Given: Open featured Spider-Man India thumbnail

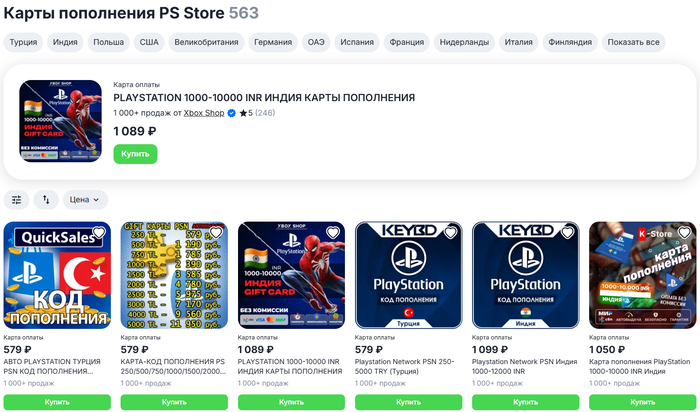Looking at the screenshot, I should click(60, 121).
